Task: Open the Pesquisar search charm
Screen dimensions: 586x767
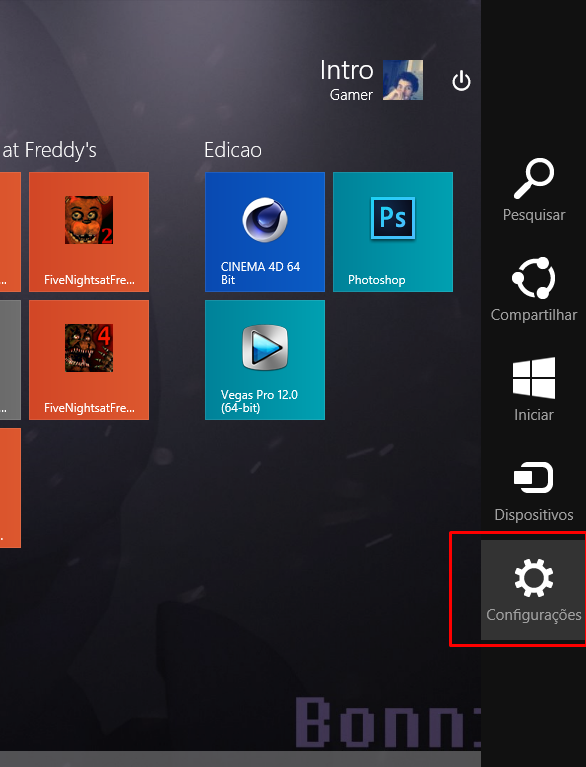Action: tap(533, 190)
